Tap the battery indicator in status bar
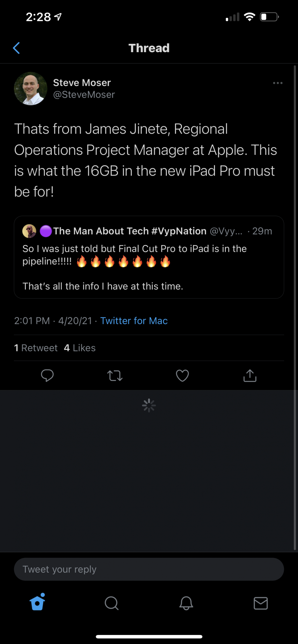 tap(269, 17)
